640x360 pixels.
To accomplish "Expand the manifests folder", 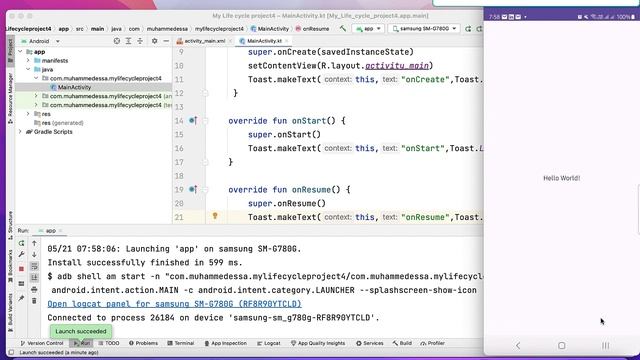I will pyautogui.click(x=28, y=60).
